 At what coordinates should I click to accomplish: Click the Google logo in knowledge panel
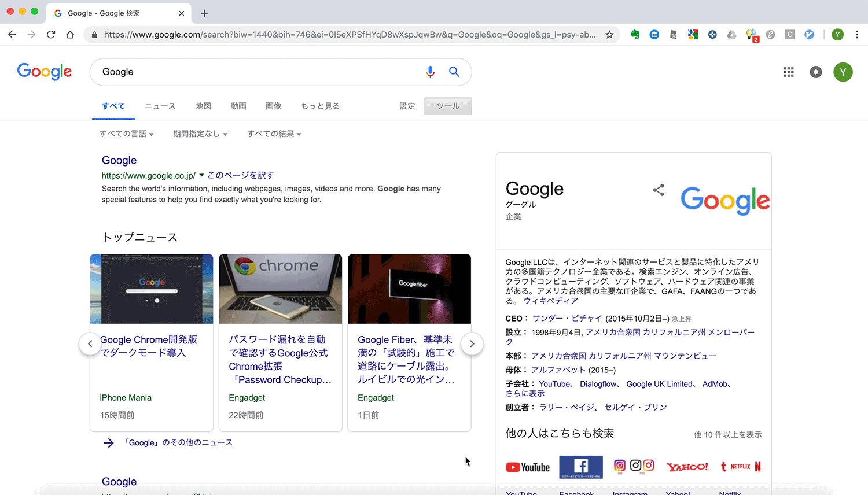pos(725,201)
